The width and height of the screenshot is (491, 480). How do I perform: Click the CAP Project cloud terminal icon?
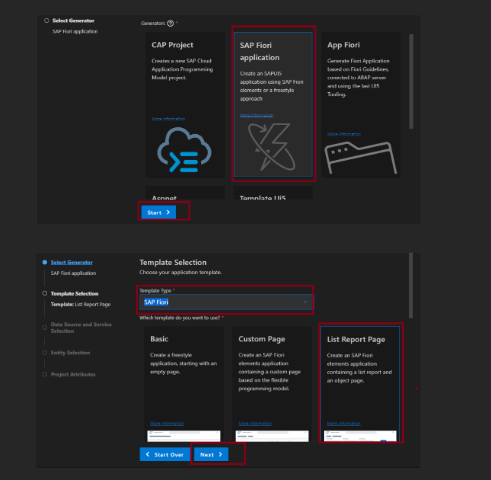coord(184,150)
